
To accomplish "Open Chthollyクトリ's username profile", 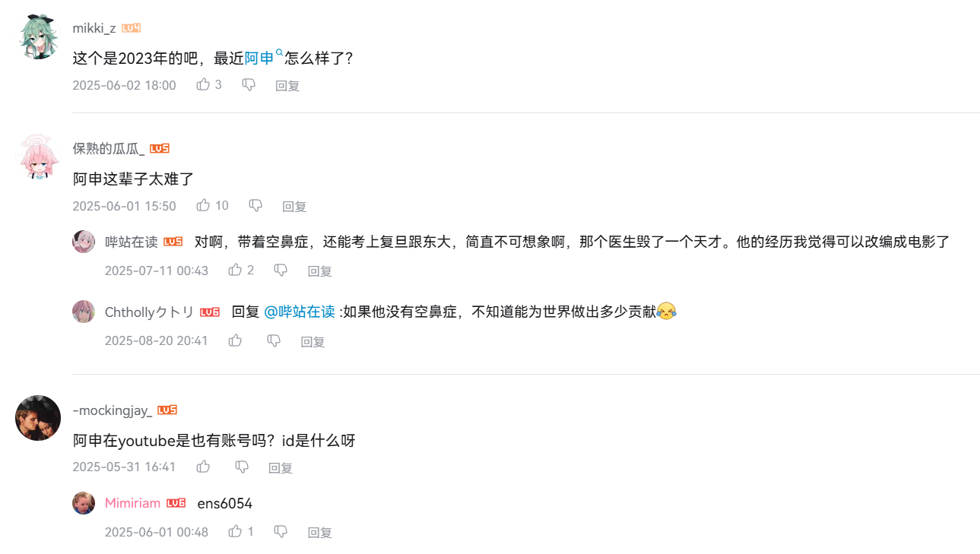I will point(149,312).
